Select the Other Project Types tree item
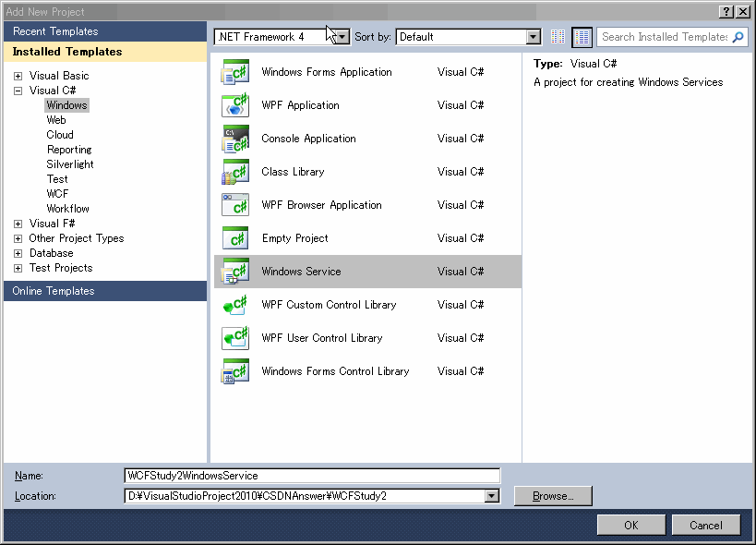Screen dimensions: 756x545 coord(77,238)
